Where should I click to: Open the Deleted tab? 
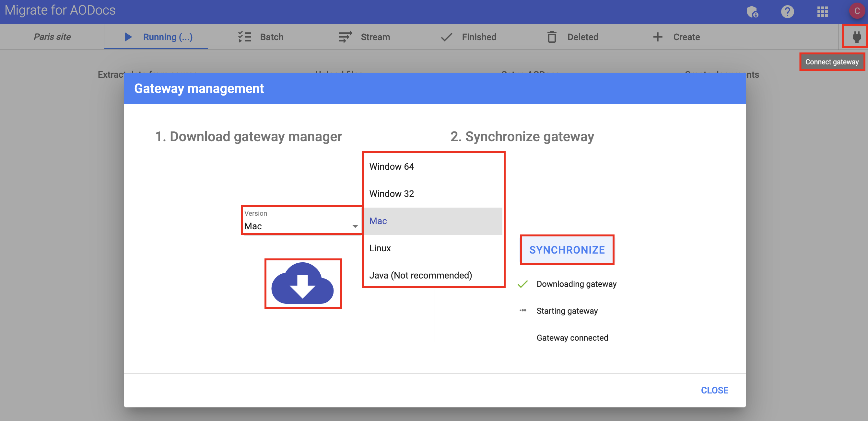coord(572,37)
